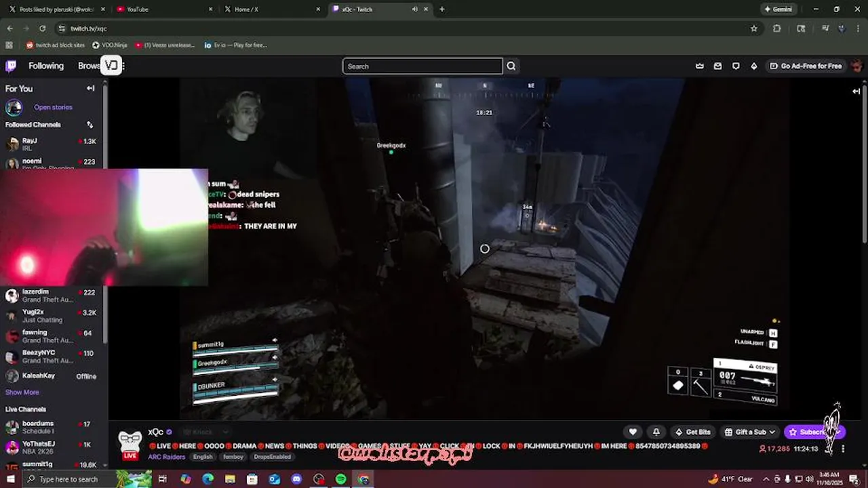This screenshot has width=868, height=488.
Task: Open Task View on the taskbar
Action: [163, 479]
